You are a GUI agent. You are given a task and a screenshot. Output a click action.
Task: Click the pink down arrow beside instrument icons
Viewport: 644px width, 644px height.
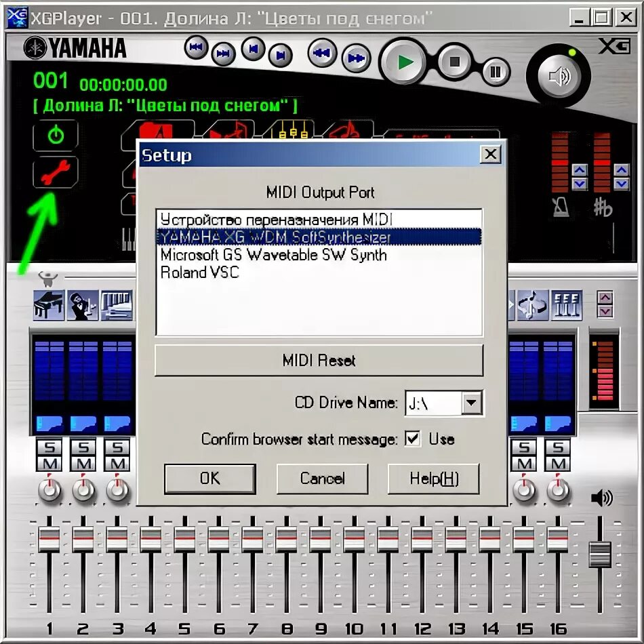(x=605, y=311)
